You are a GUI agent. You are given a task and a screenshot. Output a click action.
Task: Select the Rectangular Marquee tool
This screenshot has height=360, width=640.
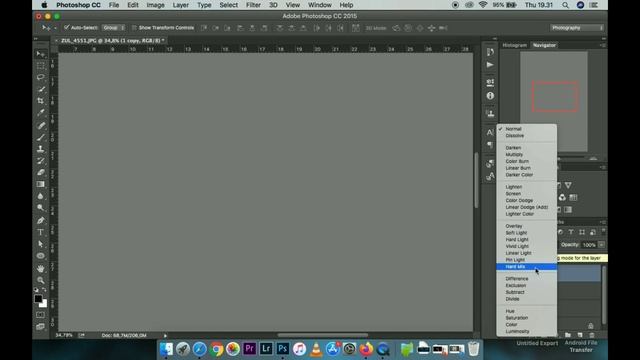click(40, 66)
